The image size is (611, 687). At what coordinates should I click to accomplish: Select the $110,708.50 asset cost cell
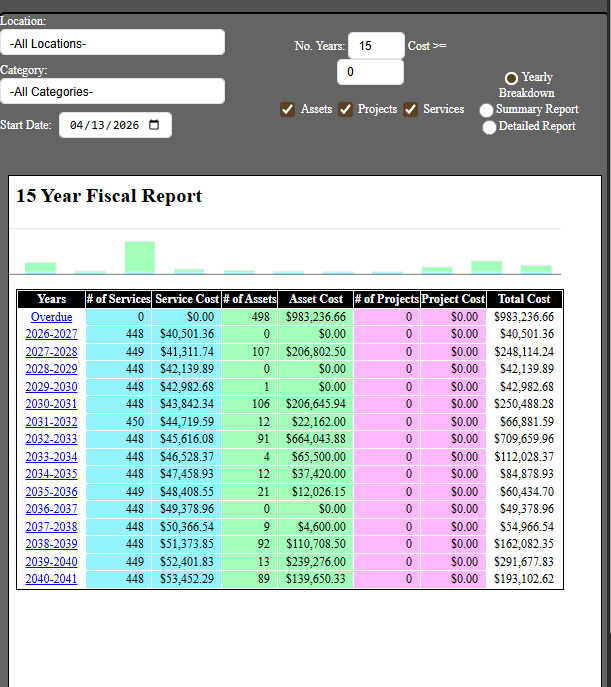[x=315, y=544]
